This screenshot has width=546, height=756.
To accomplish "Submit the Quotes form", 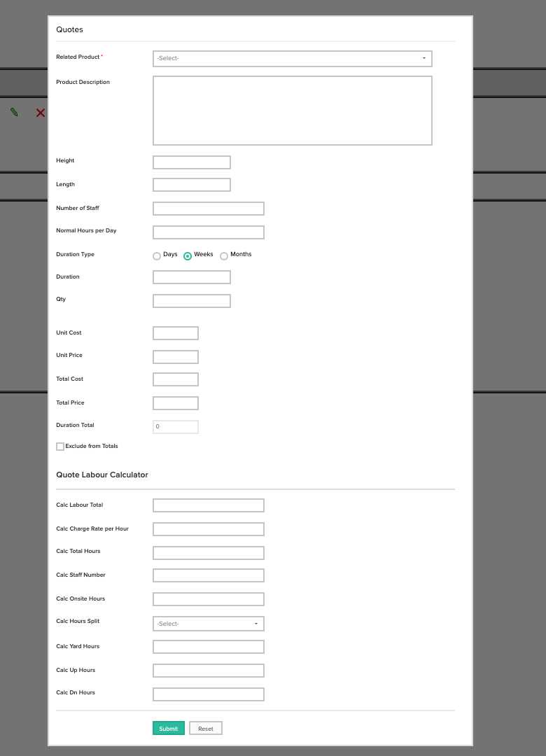I will point(168,728).
